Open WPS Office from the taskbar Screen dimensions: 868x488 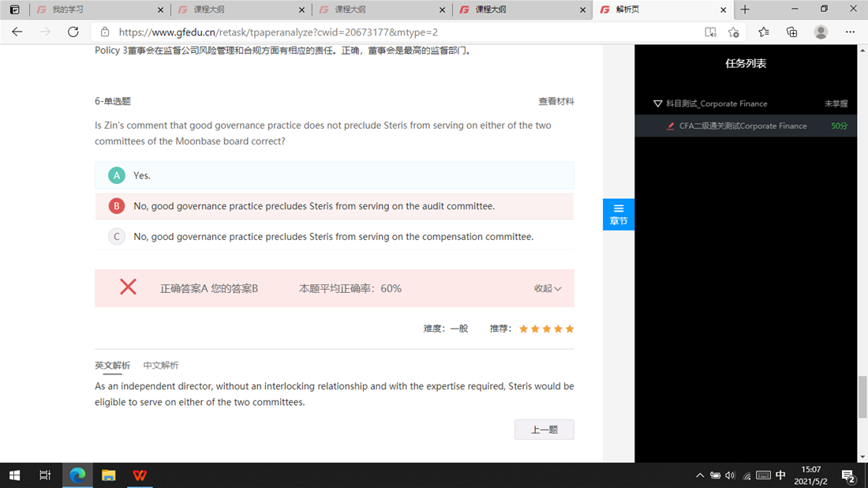[x=140, y=475]
